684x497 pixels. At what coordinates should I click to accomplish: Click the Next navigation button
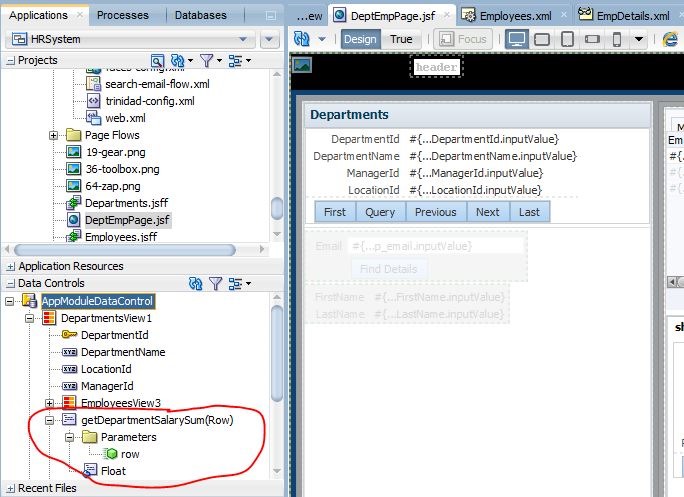[x=487, y=212]
